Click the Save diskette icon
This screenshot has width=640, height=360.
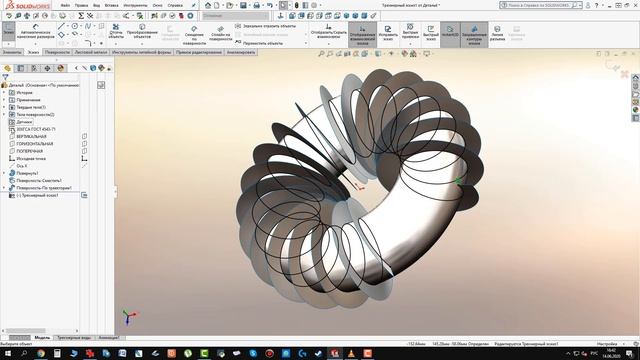[243, 5]
